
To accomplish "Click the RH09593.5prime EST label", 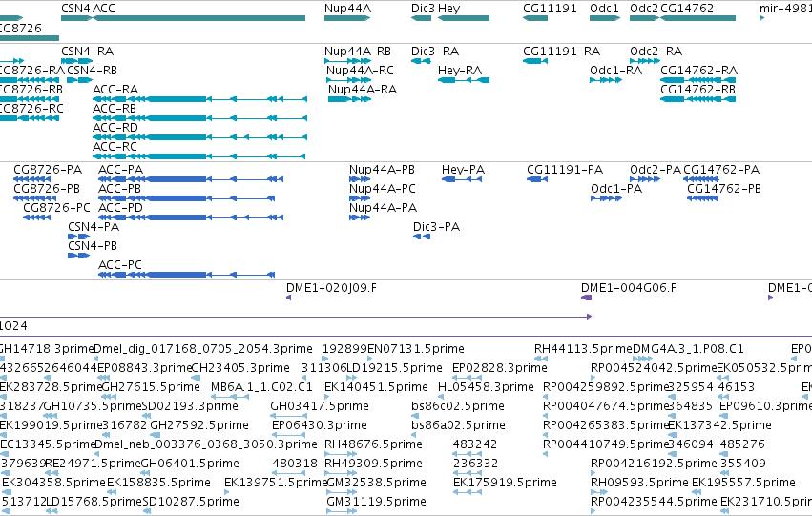I will [x=639, y=483].
